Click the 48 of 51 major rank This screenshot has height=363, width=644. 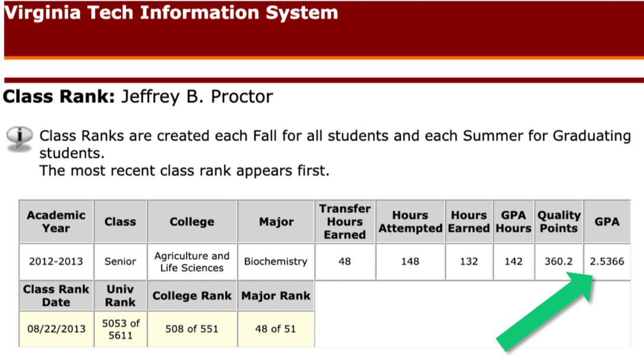tap(276, 329)
